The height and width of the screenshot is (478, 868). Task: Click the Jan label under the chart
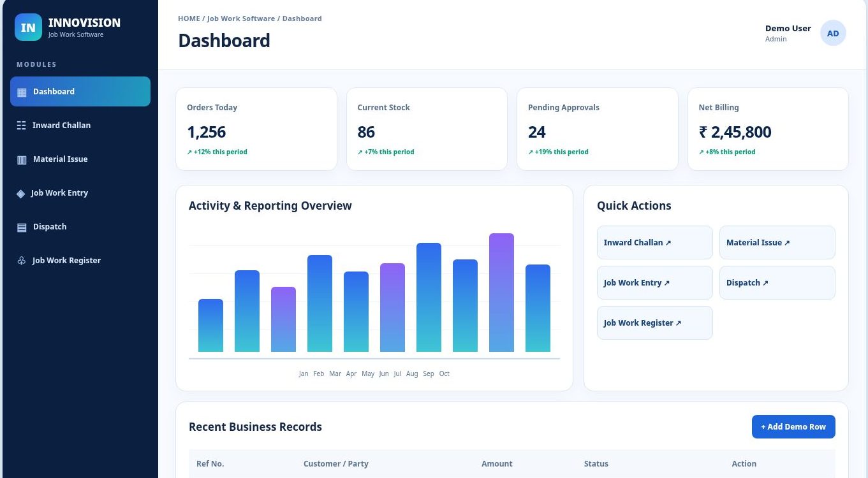click(x=304, y=373)
